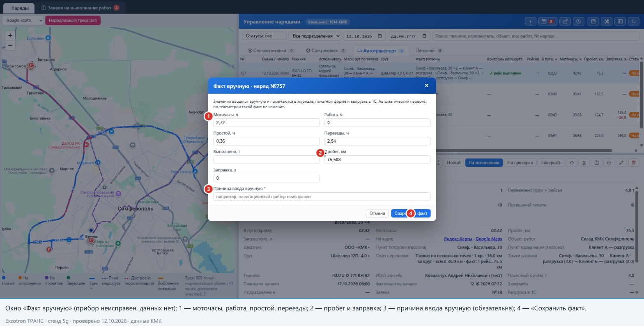Image resolution: width=644 pixels, height=326 pixels.
Task: Open the «Google карта» map type dropdown
Action: 23,20
